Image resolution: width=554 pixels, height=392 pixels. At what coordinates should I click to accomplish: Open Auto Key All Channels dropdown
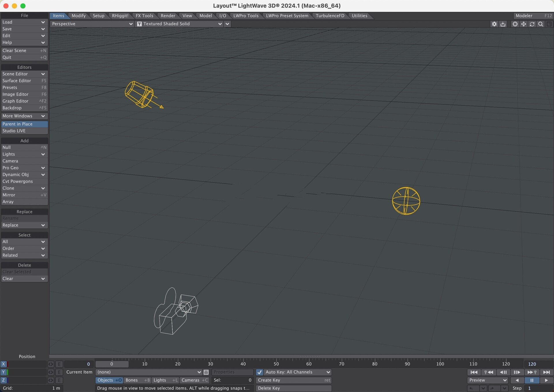point(297,372)
